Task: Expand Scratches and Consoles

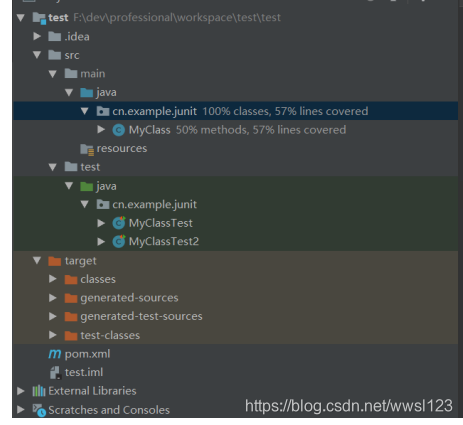Action: pyautogui.click(x=21, y=409)
